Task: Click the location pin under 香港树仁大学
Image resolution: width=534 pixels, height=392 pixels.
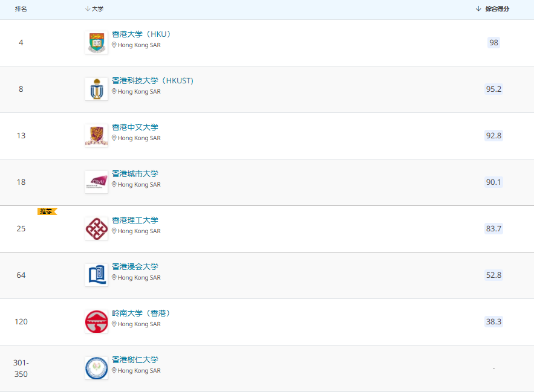Action: coord(114,371)
